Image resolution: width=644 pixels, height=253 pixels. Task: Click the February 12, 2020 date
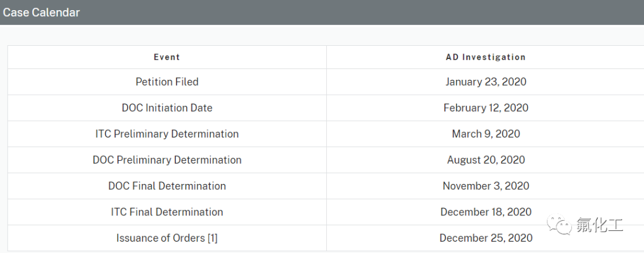click(485, 108)
